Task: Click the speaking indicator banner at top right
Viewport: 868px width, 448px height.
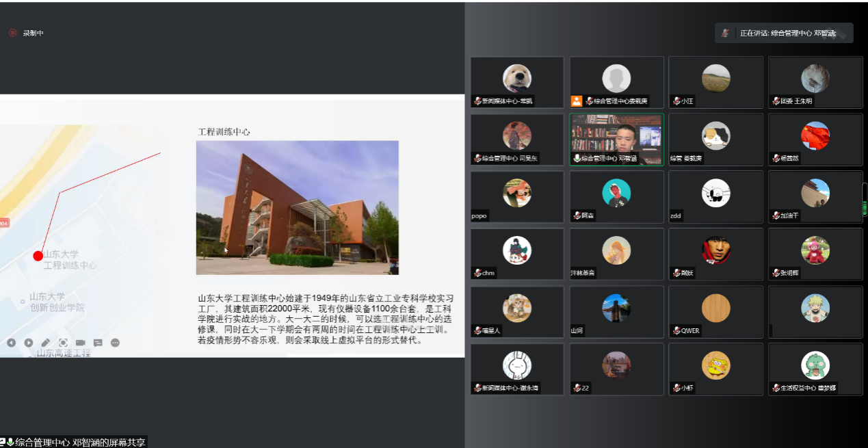Action: click(x=784, y=33)
